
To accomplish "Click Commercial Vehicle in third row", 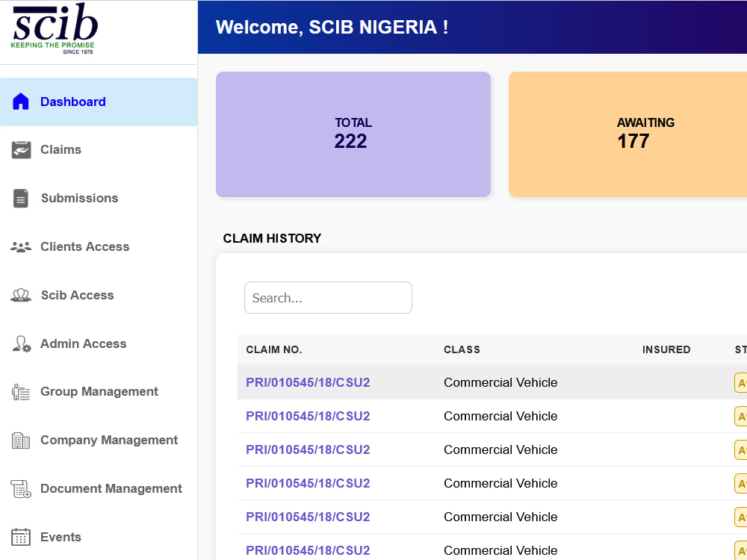I will (500, 449).
